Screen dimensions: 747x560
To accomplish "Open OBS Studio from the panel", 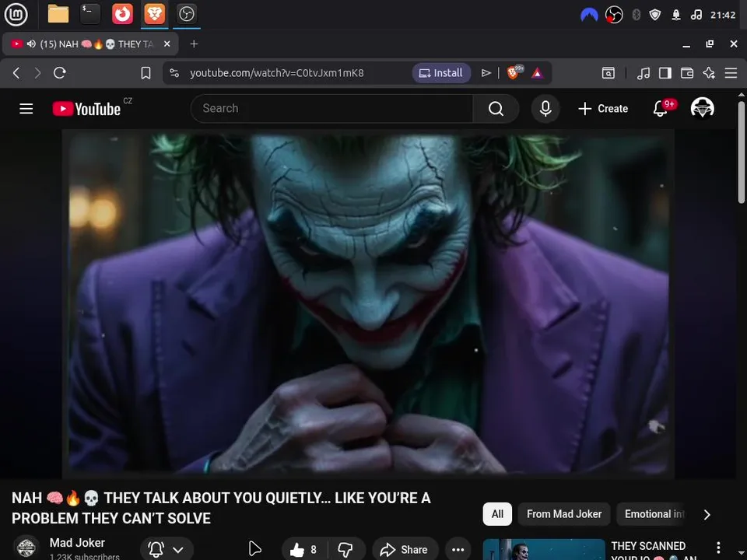I will (x=186, y=14).
